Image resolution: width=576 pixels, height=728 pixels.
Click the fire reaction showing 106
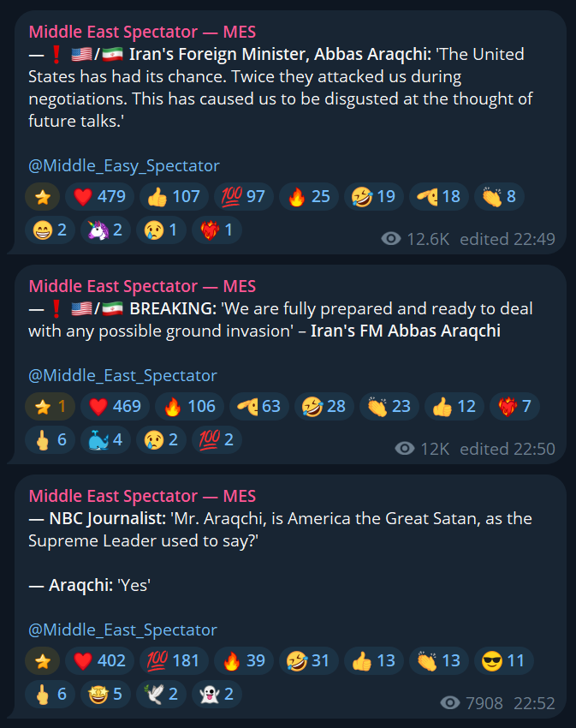[x=189, y=406]
